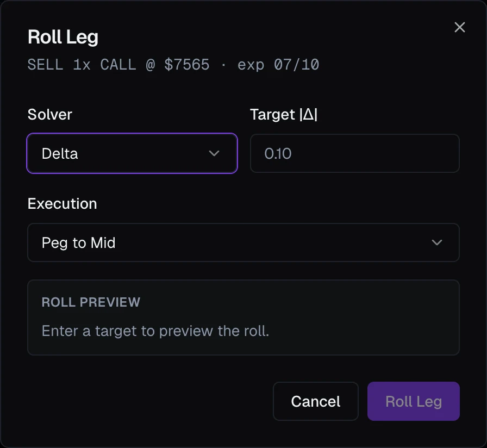
Task: Click the exp 07/10 expiry text
Action: tap(278, 65)
